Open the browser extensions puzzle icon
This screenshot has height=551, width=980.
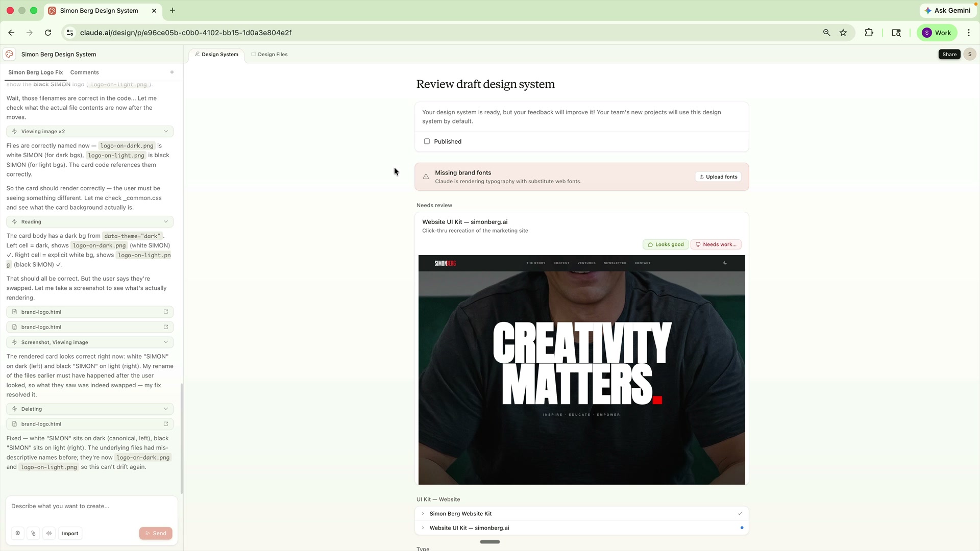pos(869,32)
